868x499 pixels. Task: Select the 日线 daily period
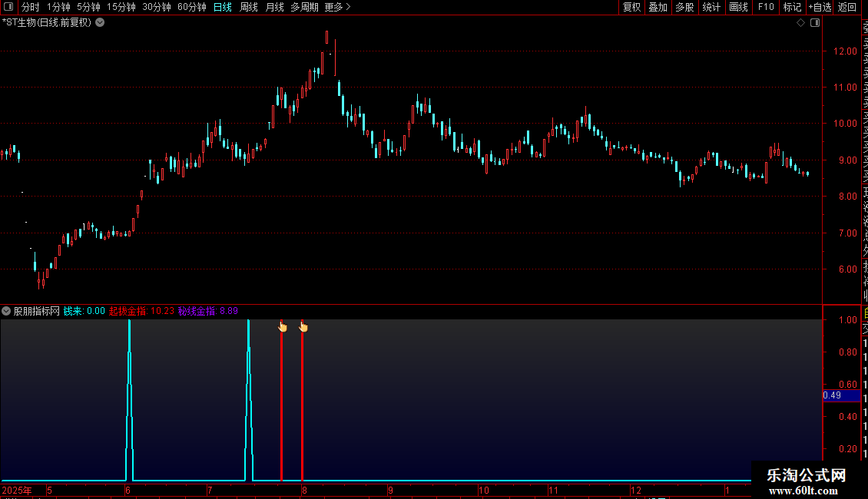click(223, 7)
